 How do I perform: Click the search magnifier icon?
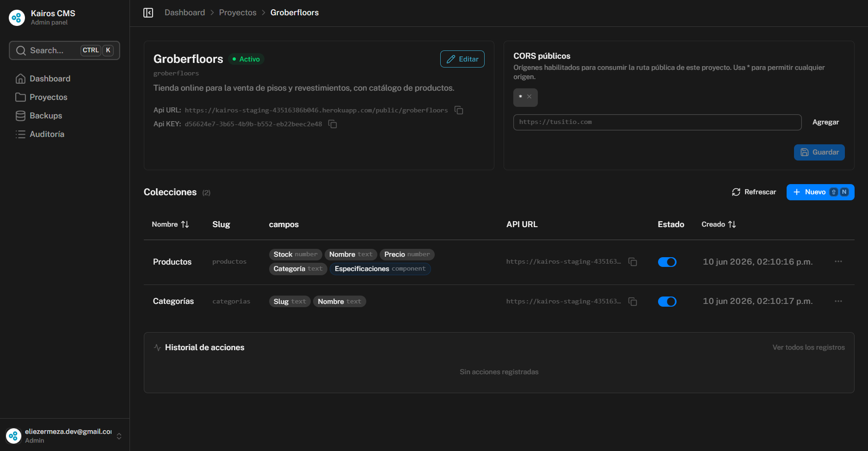coord(21,50)
